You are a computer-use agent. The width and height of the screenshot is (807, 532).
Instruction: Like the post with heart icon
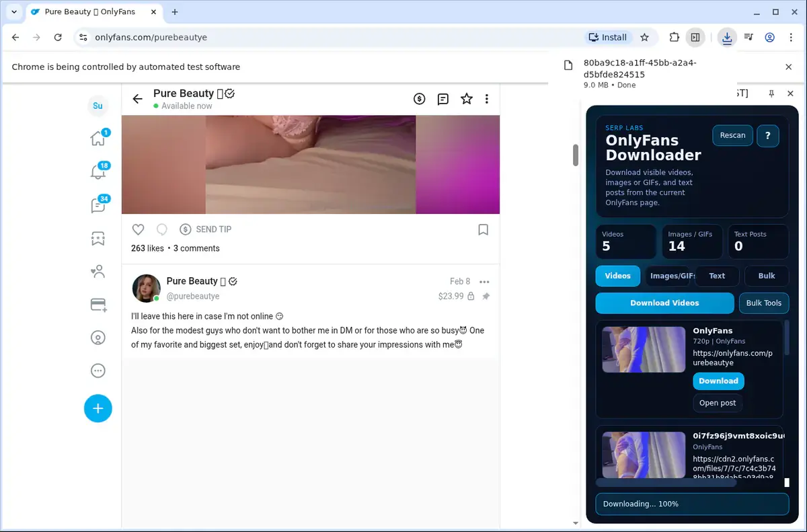(x=138, y=229)
